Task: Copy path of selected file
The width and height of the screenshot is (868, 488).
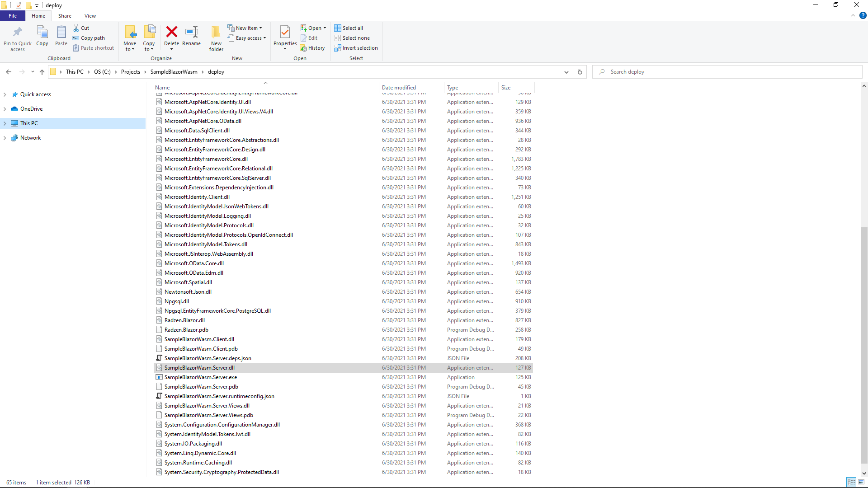Action: point(89,38)
